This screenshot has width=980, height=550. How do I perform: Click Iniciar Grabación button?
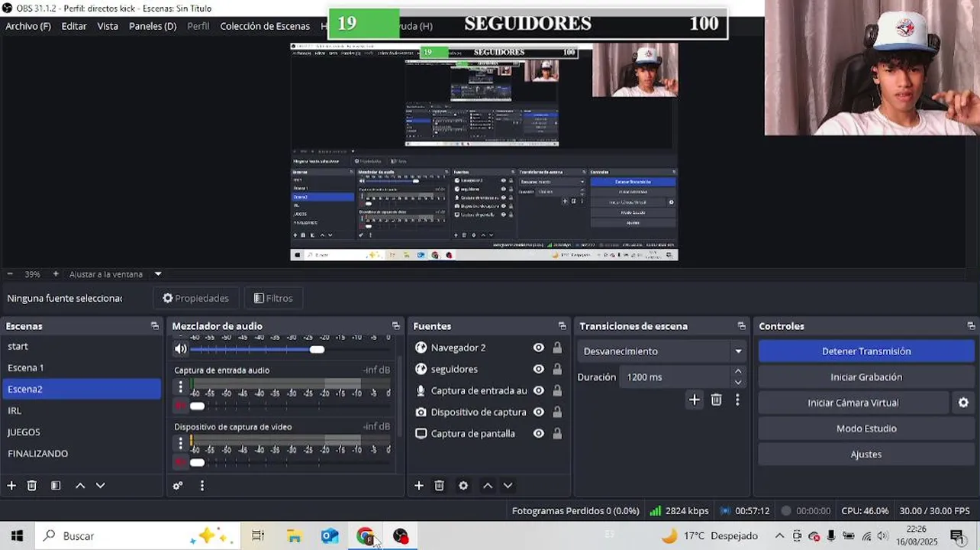pyautogui.click(x=866, y=377)
